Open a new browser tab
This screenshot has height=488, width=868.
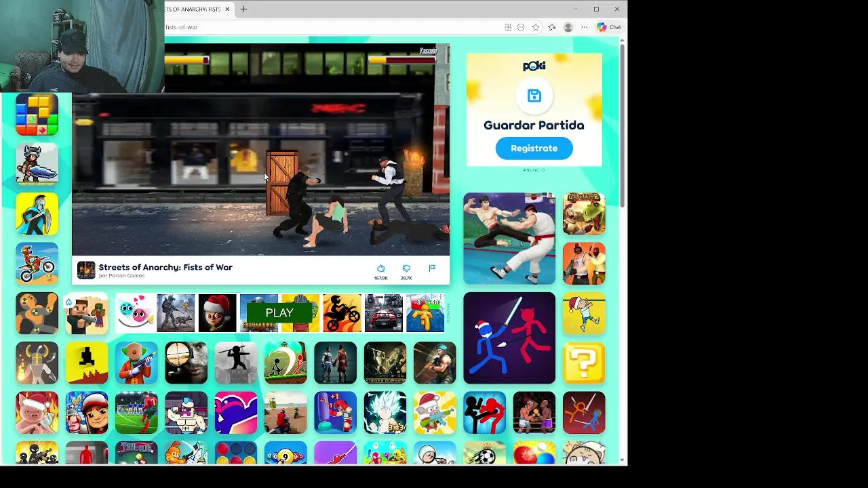pos(243,9)
